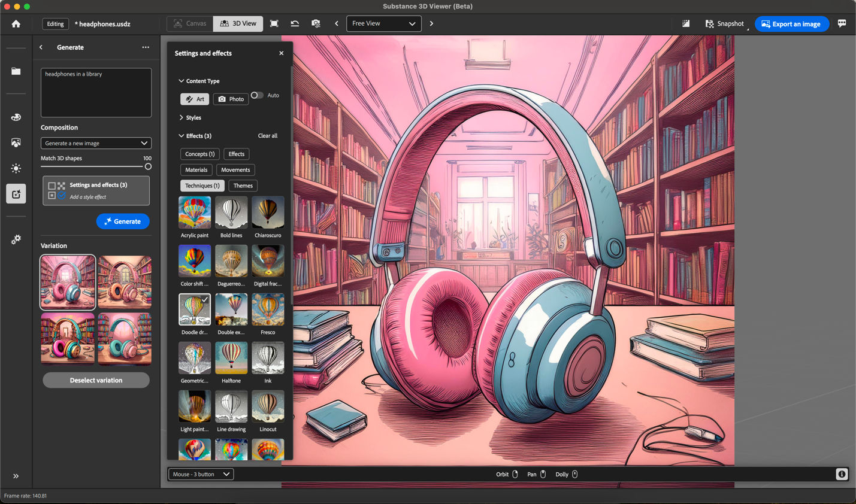The height and width of the screenshot is (504, 856).
Task: Open the folder panel in left sidebar
Action: pos(16,71)
